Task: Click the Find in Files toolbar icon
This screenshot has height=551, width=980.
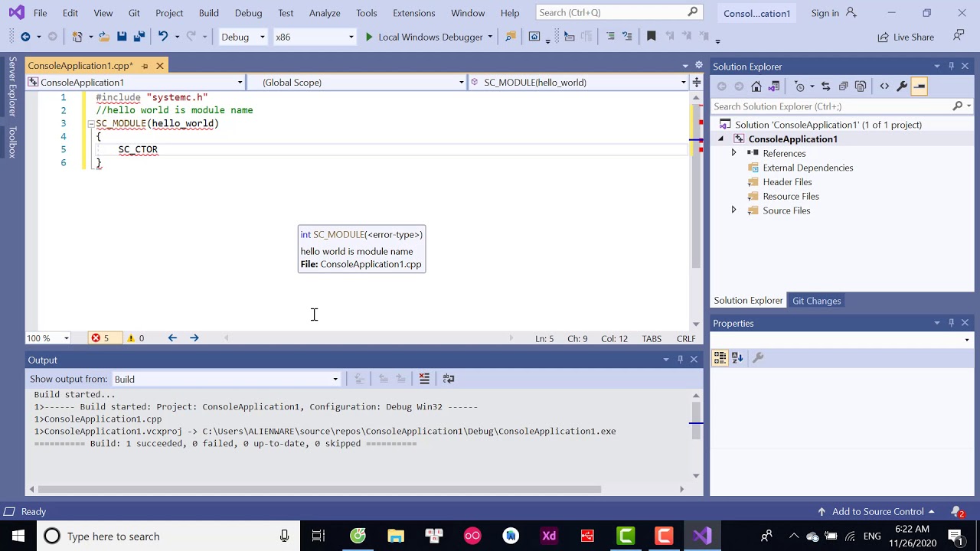Action: tap(511, 37)
